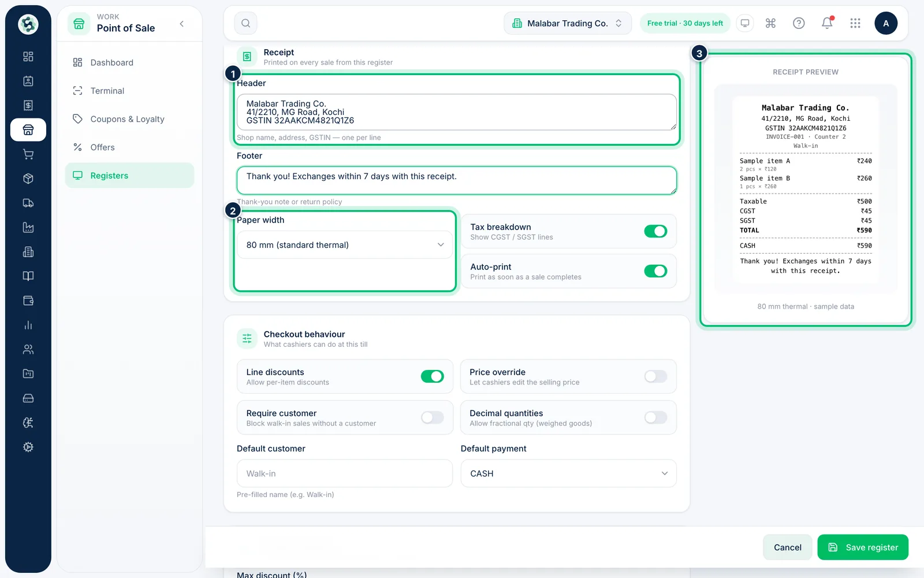Enable the Require customer switch

(432, 417)
